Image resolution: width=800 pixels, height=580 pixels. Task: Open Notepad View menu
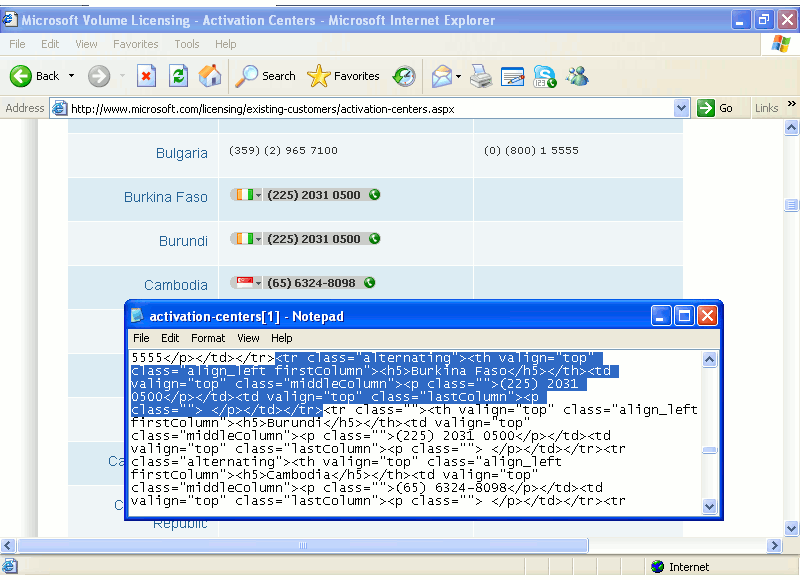[248, 338]
